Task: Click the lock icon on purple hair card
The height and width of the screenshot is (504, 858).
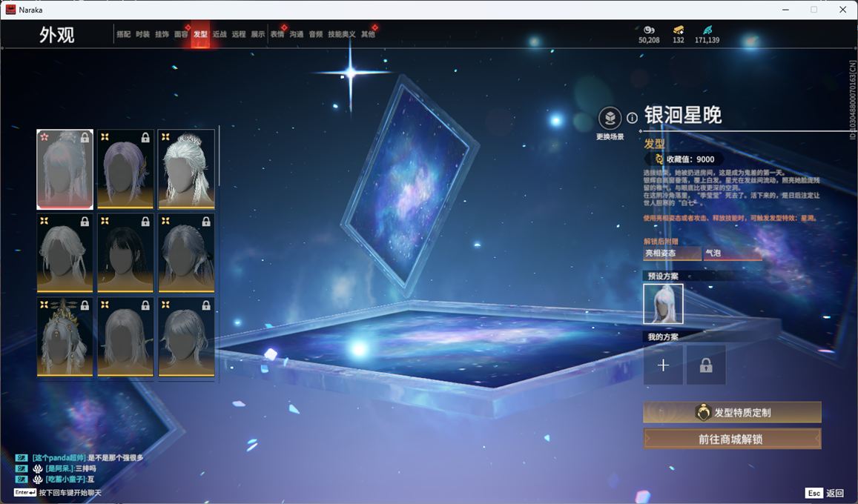Action: click(x=145, y=138)
